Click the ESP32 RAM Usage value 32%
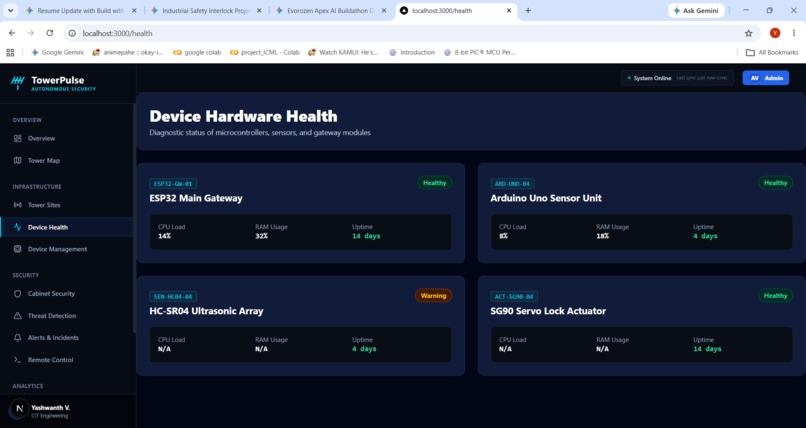806x428 pixels. 262,236
